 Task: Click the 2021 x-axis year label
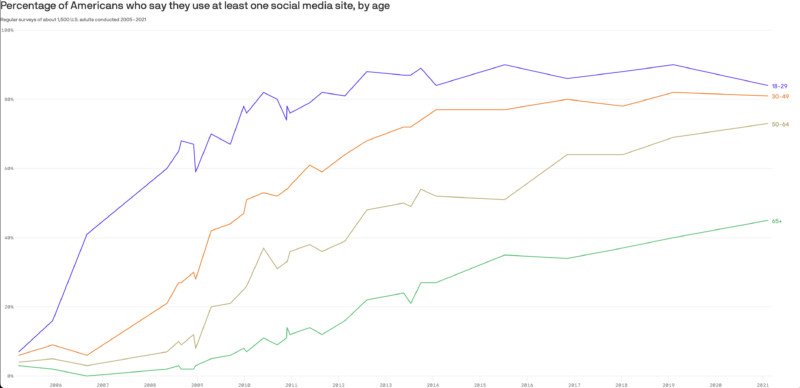[x=763, y=384]
